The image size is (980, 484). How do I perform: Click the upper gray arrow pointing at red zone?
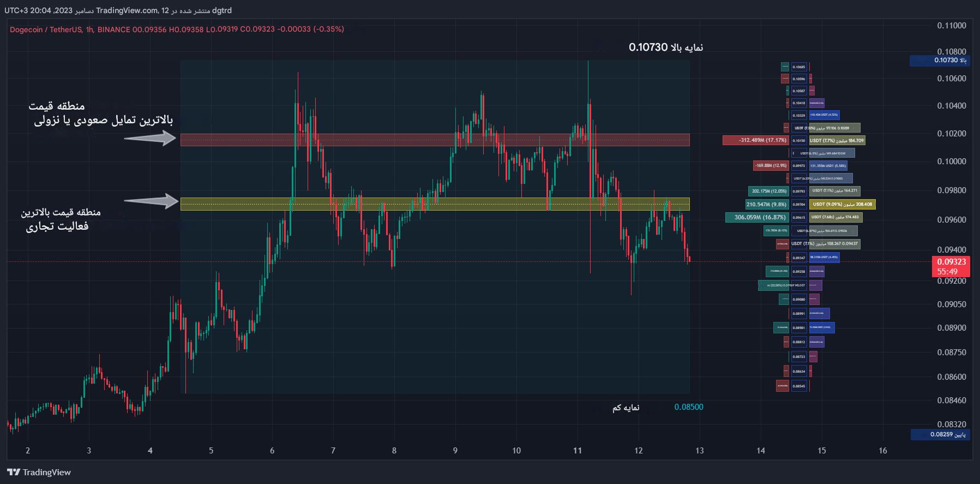click(149, 139)
